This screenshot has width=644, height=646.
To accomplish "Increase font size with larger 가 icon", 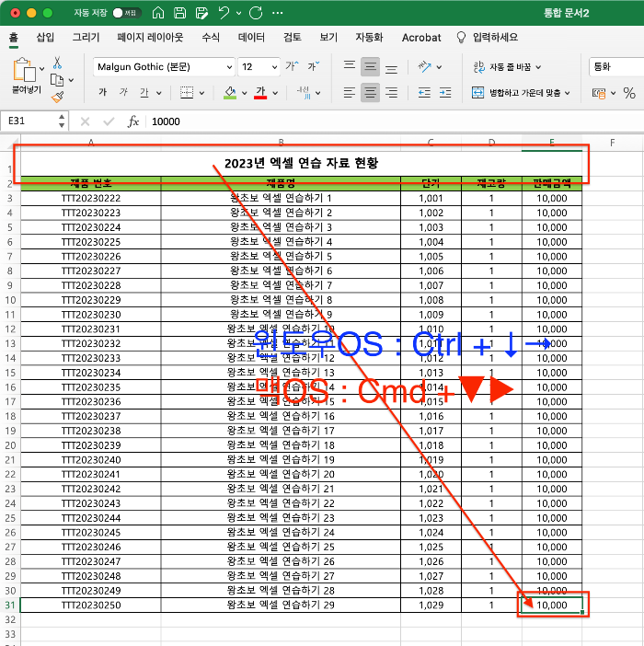I will (x=292, y=66).
